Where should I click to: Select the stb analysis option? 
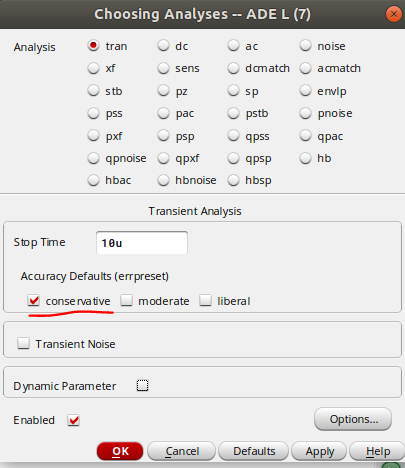[93, 91]
